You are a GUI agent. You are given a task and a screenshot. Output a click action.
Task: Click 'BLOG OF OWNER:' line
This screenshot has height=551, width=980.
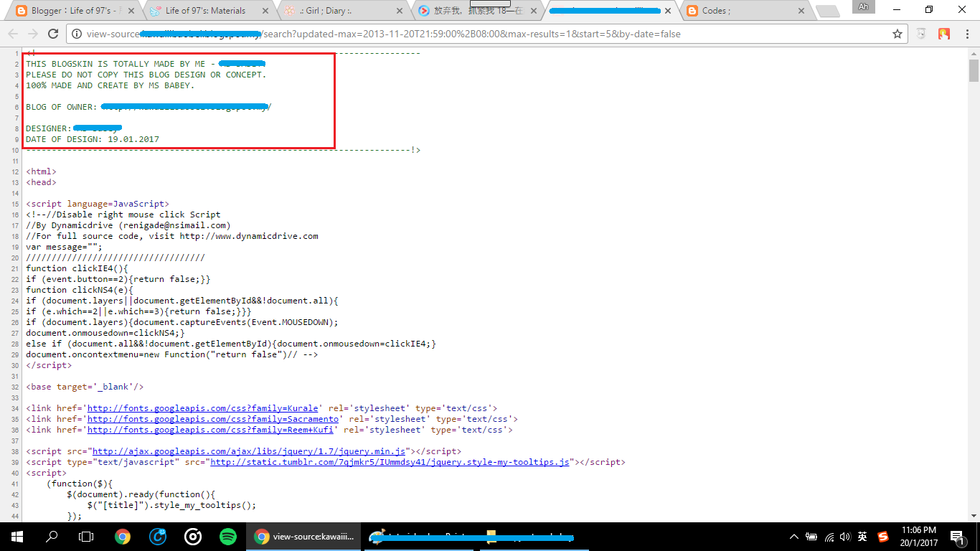149,107
